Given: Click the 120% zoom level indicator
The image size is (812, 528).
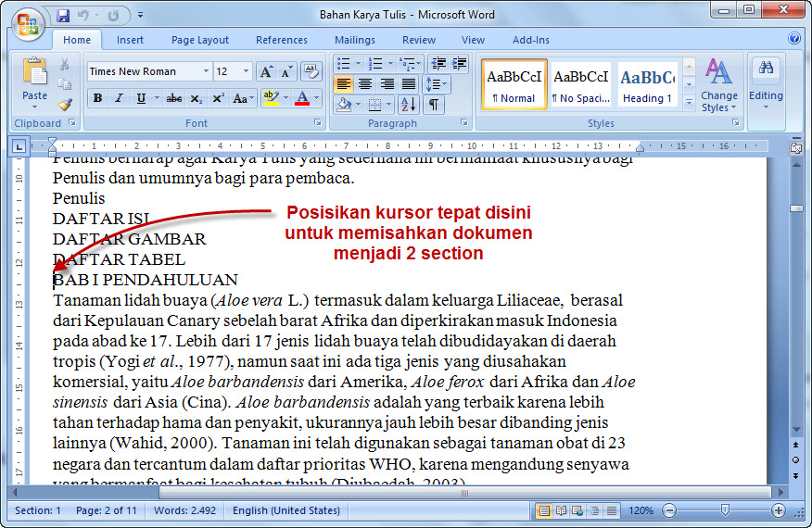Looking at the screenshot, I should tap(641, 511).
